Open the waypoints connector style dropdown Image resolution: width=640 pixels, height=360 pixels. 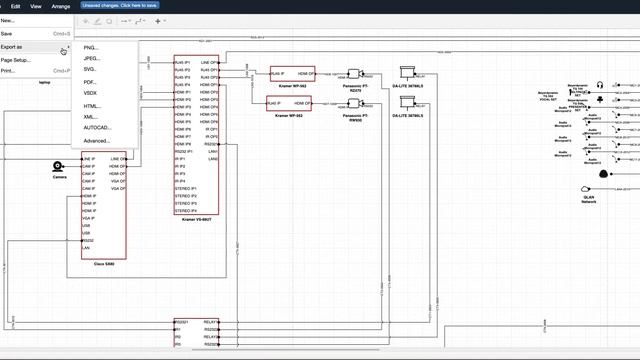140,21
